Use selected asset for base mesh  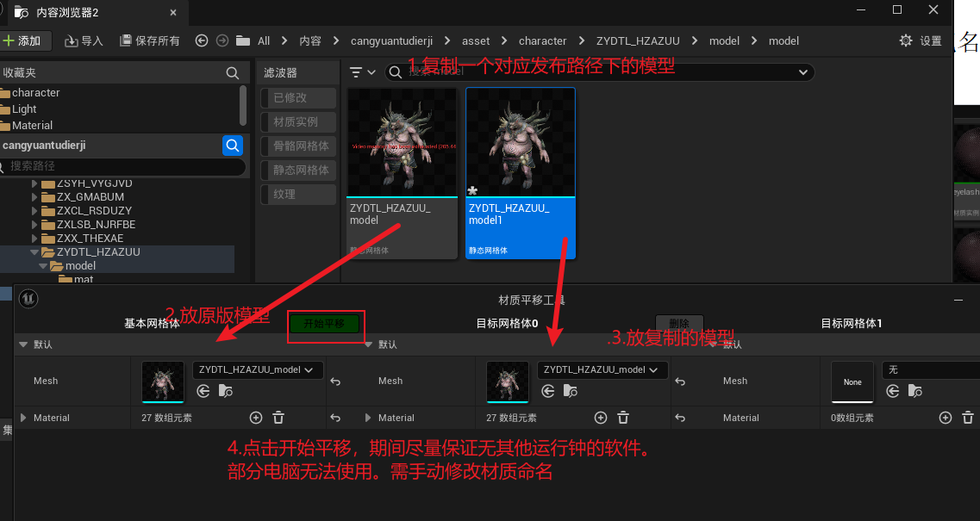(203, 391)
